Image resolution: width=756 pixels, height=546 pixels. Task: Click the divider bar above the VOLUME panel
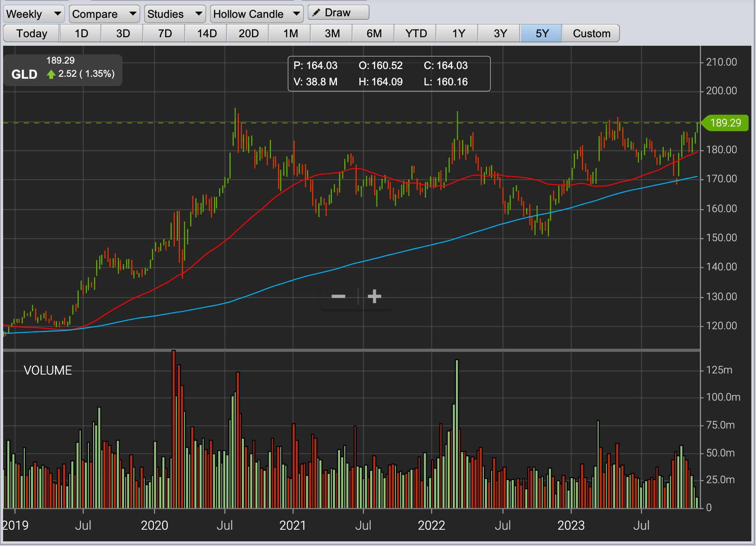349,350
